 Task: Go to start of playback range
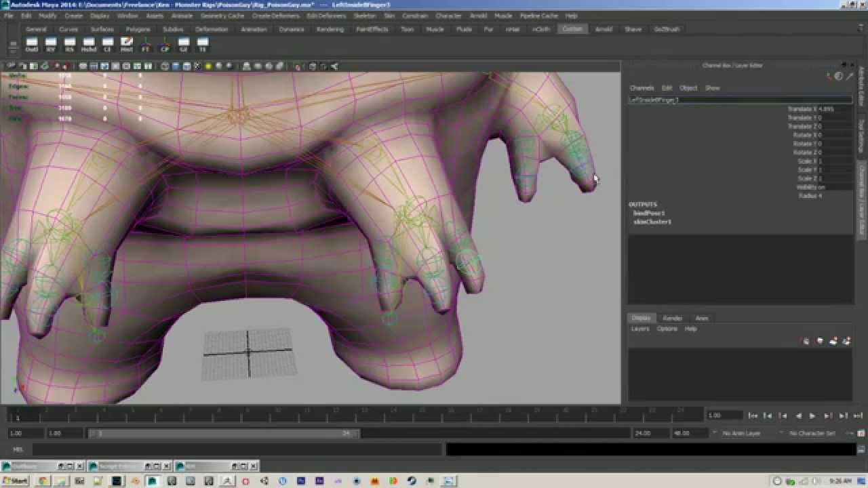tap(753, 415)
